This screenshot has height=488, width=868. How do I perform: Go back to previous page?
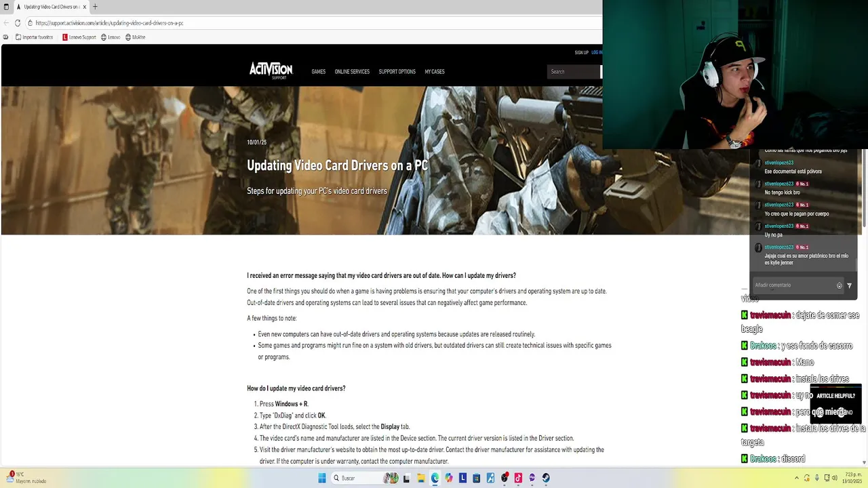(6, 23)
